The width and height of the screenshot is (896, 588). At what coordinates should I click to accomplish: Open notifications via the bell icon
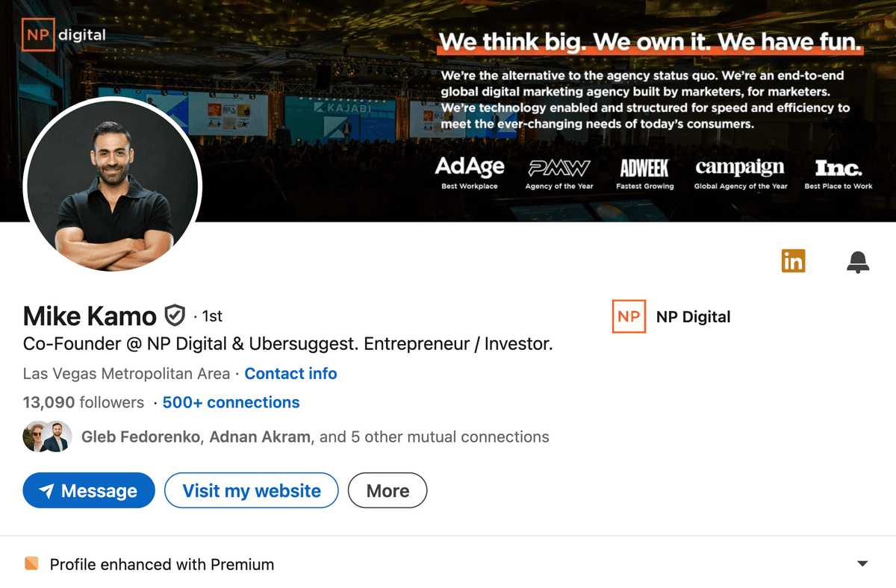(x=857, y=260)
